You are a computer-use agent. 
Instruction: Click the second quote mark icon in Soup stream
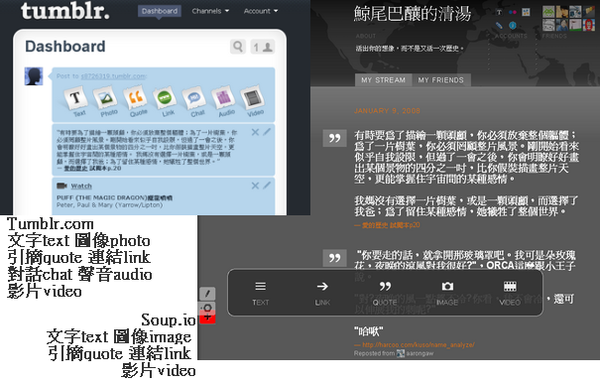pyautogui.click(x=334, y=258)
